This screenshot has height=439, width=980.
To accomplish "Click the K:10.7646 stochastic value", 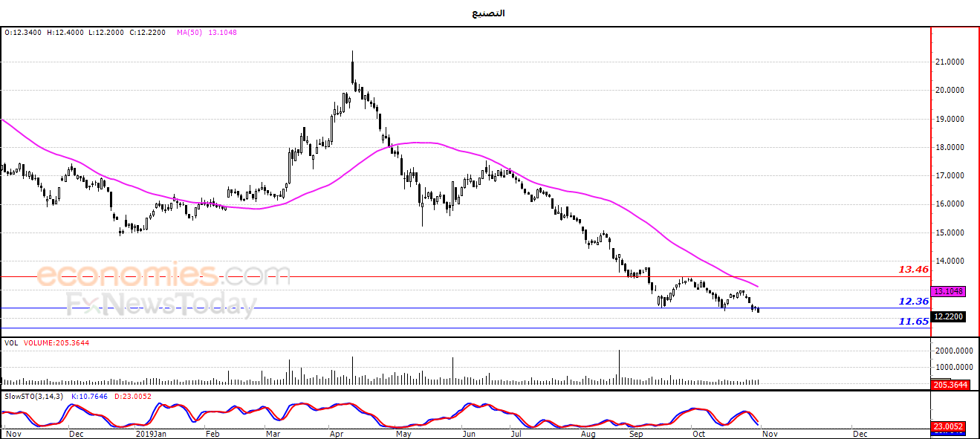I will point(89,396).
